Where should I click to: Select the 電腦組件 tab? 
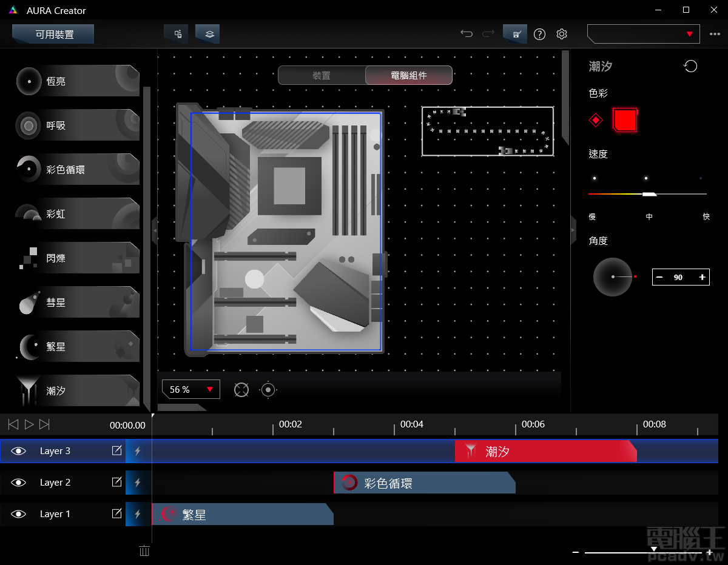point(408,76)
